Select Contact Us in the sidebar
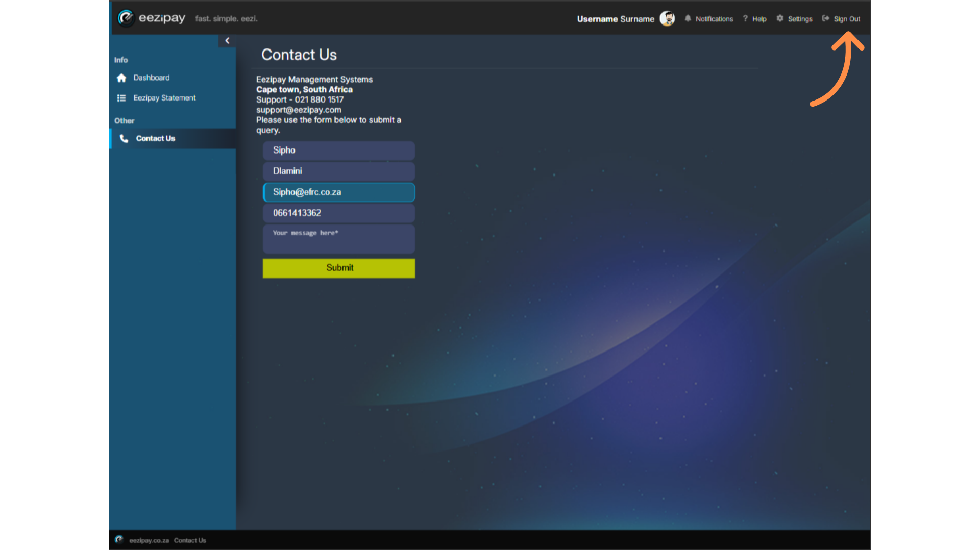 tap(173, 138)
